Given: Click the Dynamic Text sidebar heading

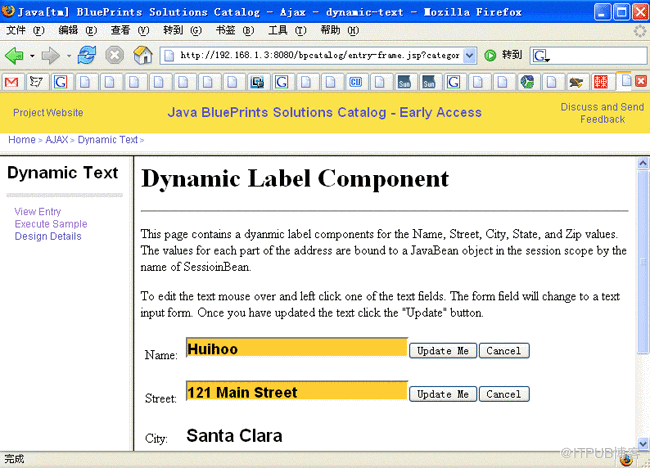Looking at the screenshot, I should pos(63,173).
